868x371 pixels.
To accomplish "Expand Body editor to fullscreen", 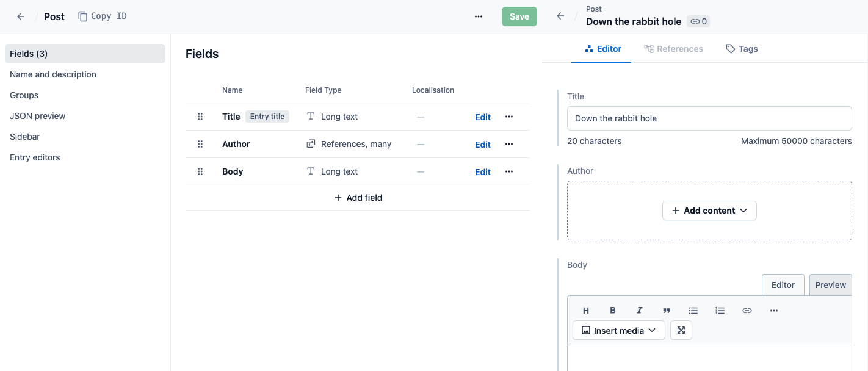I will 681,330.
